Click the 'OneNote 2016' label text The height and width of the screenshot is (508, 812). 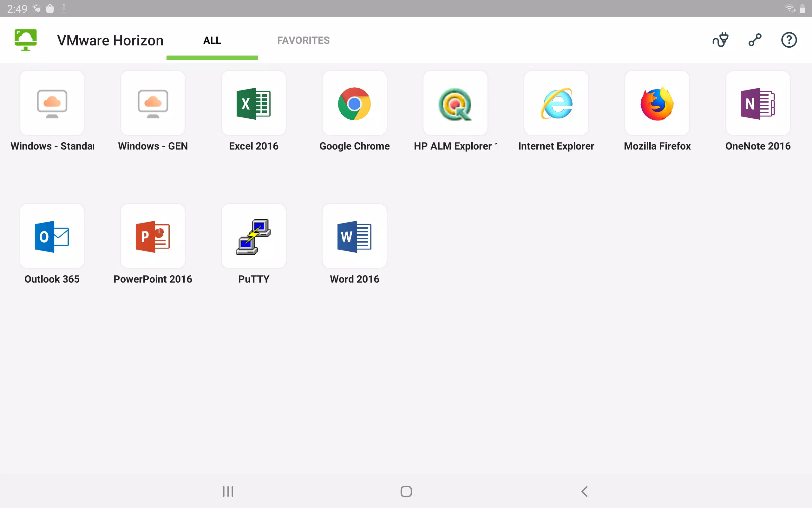pos(758,146)
